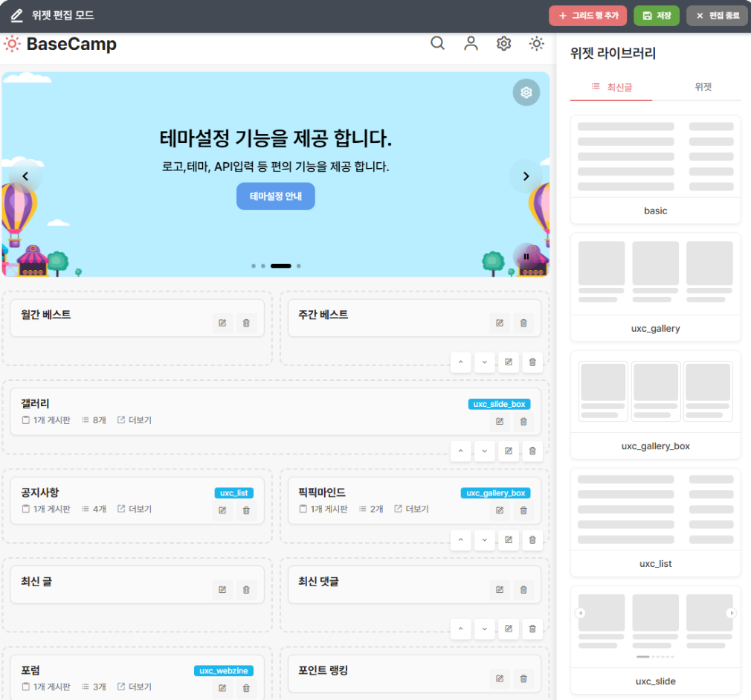
Task: Pause the banner slideshow
Action: [x=526, y=257]
